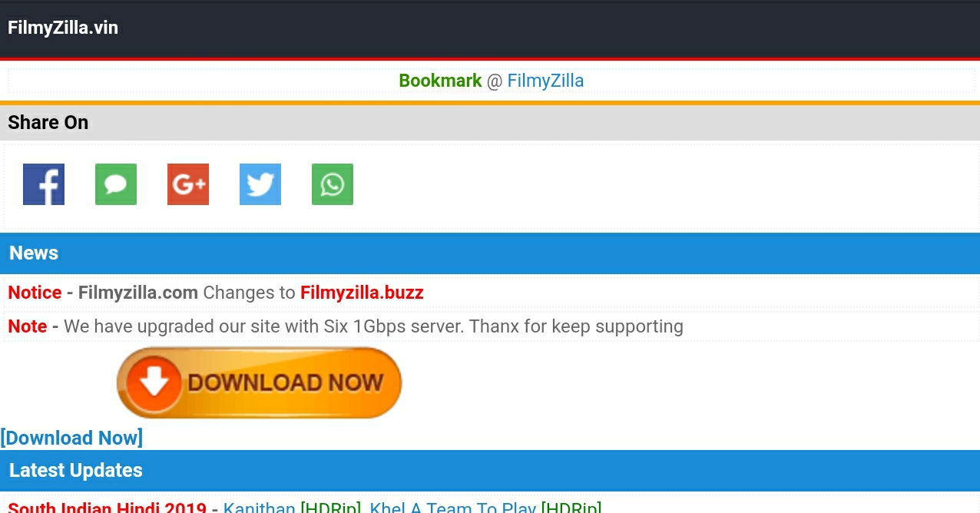Image resolution: width=980 pixels, height=513 pixels.
Task: Click the gray Filmyzilla.com text in the notice
Action: pos(138,293)
